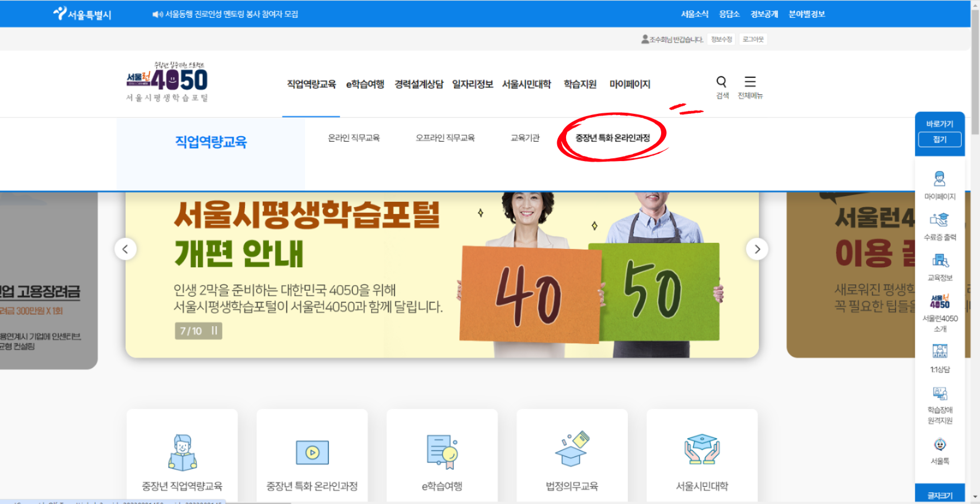Pause the banner slideshow
980x504 pixels.
point(214,331)
